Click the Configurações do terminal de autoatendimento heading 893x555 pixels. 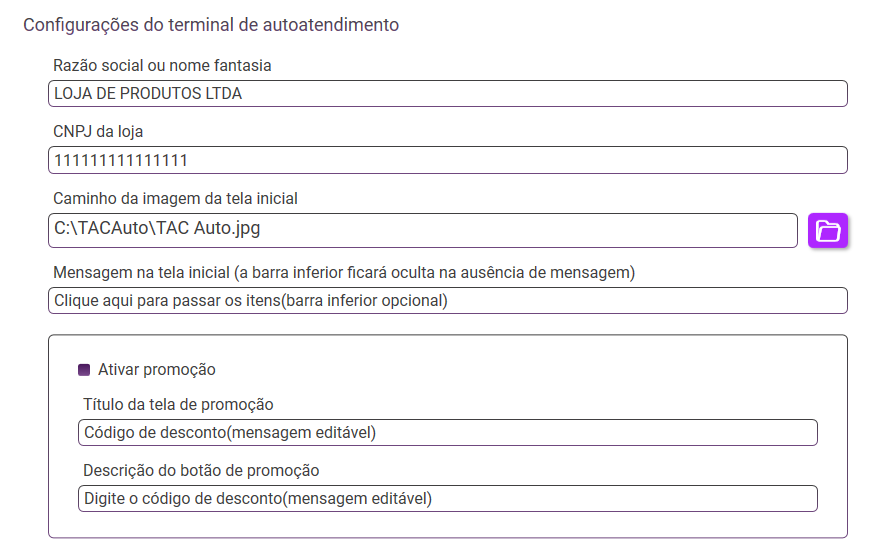tap(211, 25)
